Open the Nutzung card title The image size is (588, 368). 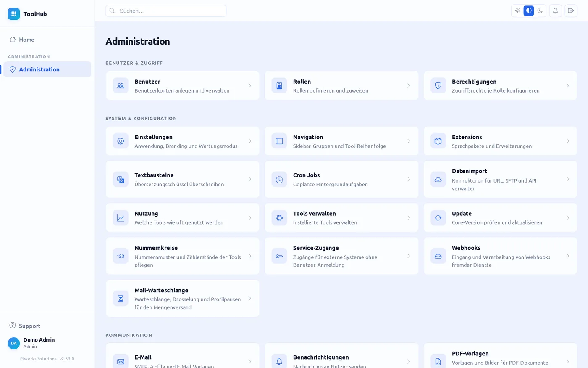[146, 214]
